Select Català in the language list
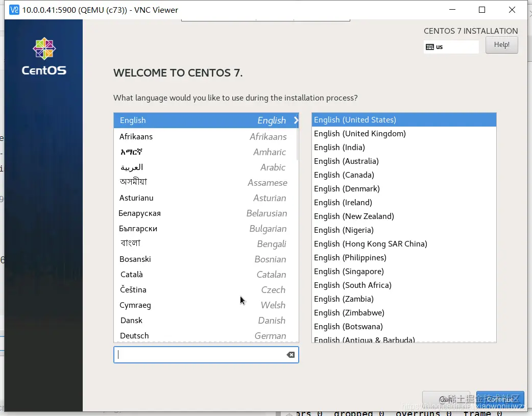 tap(206, 274)
